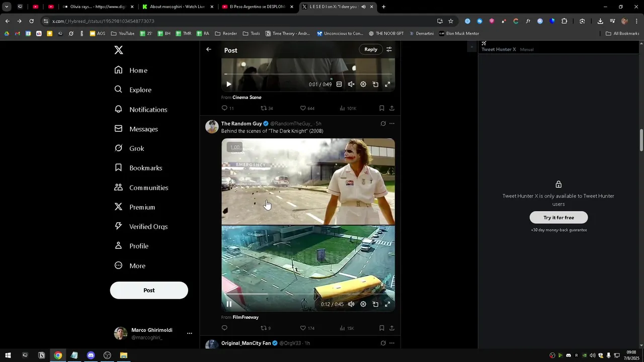Click the x.com address bar

(x=236, y=21)
